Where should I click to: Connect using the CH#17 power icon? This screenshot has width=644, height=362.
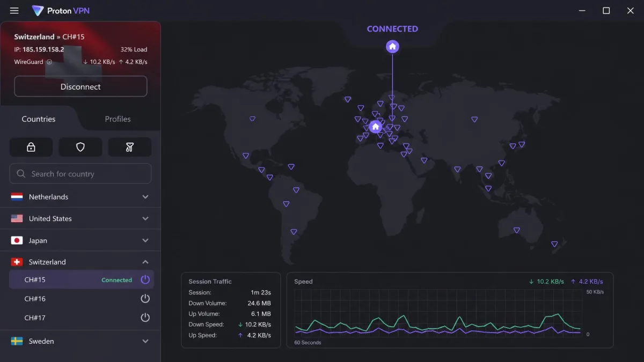pyautogui.click(x=145, y=317)
